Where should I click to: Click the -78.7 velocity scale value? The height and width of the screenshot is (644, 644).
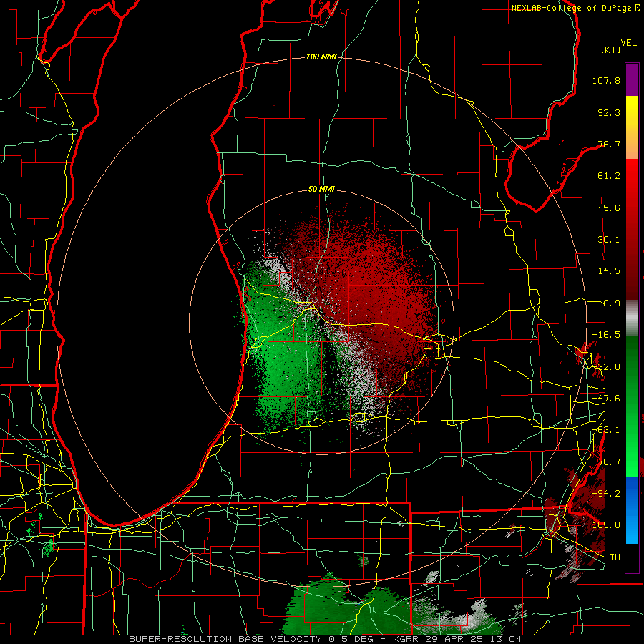click(x=606, y=462)
